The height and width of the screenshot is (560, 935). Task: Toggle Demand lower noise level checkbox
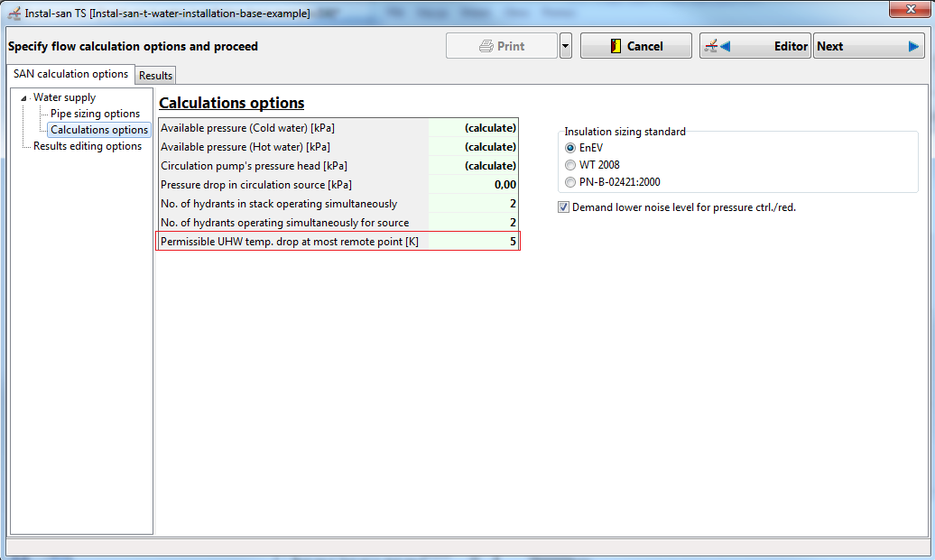563,207
